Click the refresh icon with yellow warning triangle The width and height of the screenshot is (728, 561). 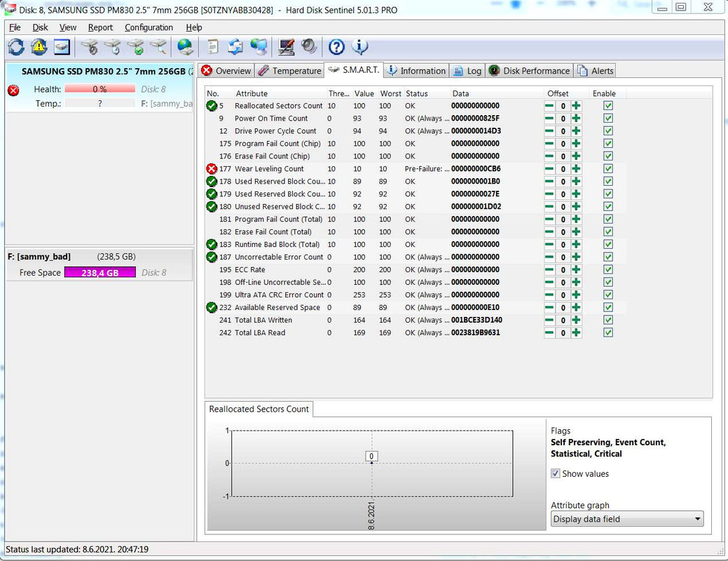click(39, 46)
